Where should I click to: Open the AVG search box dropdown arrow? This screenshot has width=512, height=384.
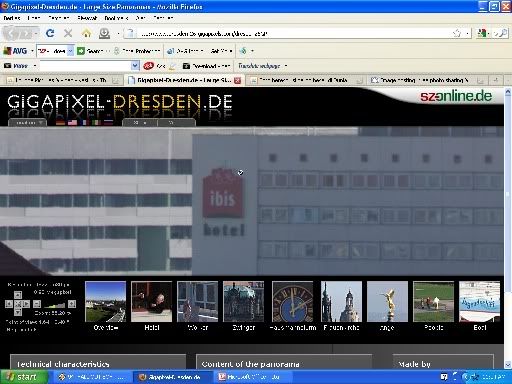tap(70, 51)
